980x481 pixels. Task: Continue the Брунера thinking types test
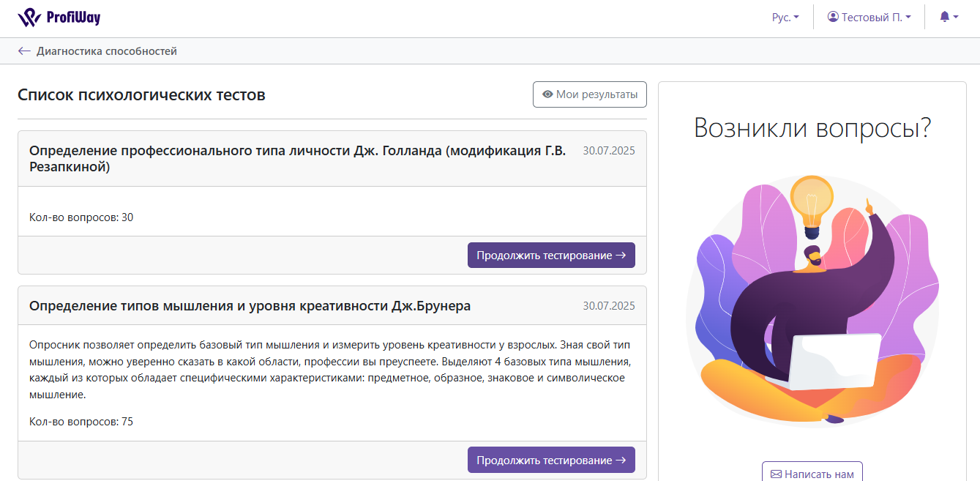[x=550, y=461]
